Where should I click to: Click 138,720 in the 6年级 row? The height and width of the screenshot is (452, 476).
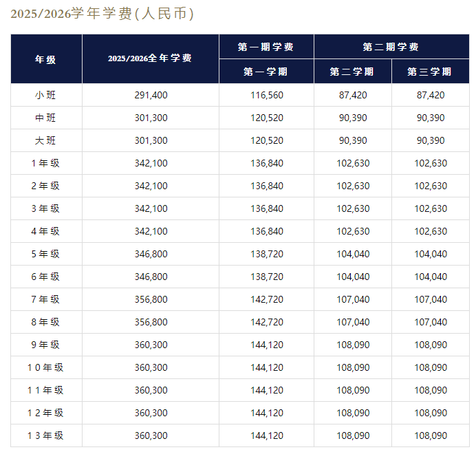click(266, 277)
